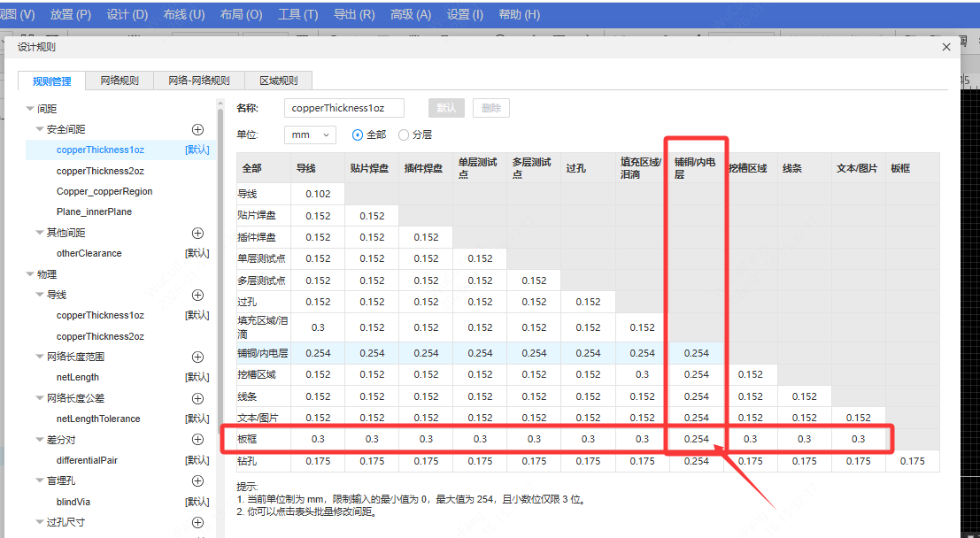The width and height of the screenshot is (980, 538).
Task: Click the 默认 button
Action: click(446, 108)
